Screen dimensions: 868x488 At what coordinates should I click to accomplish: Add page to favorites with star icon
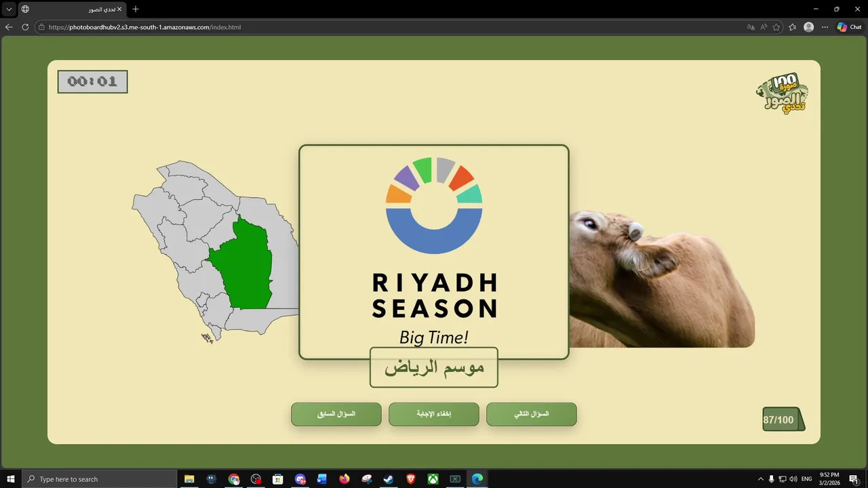(x=776, y=27)
